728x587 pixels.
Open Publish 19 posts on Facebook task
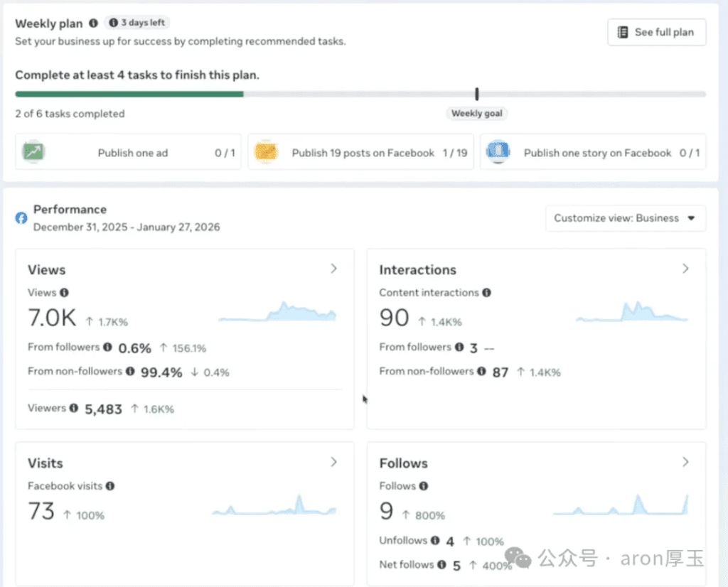pos(361,152)
